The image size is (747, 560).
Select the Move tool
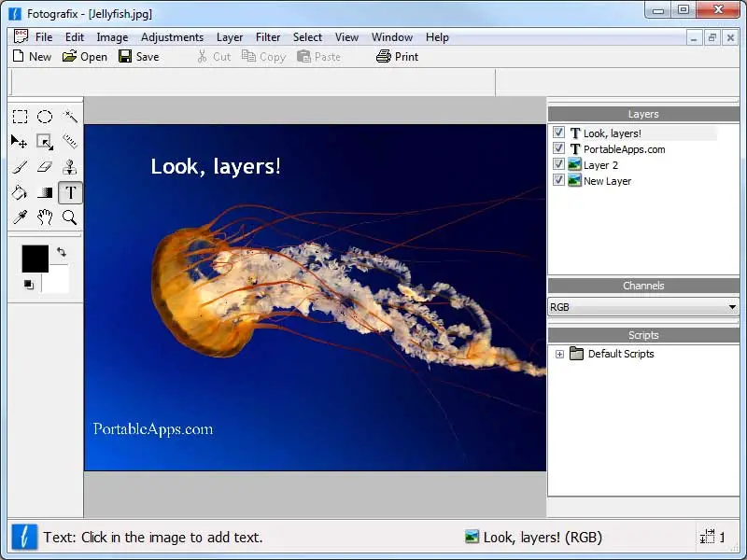[x=20, y=141]
